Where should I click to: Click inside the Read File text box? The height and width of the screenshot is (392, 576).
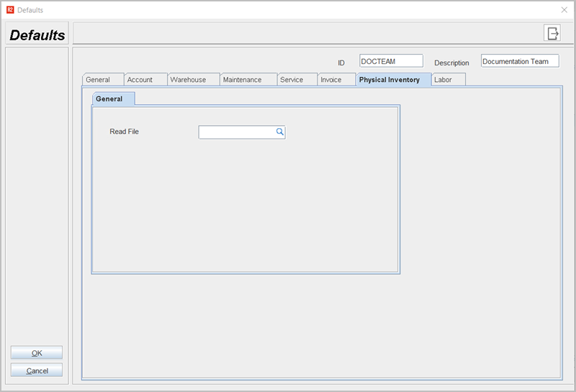[x=236, y=132]
